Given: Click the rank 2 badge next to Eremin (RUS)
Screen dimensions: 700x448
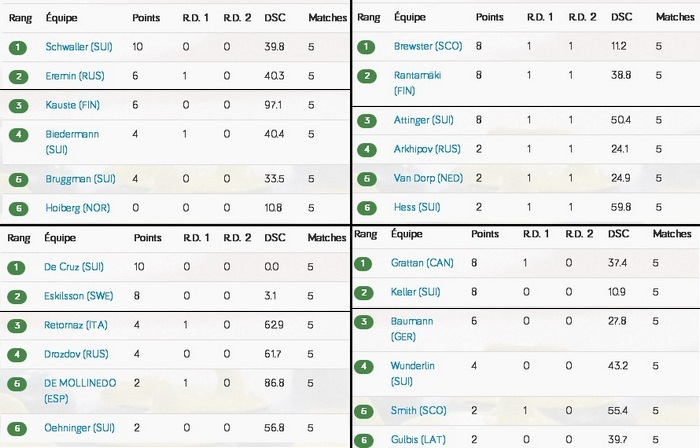Looking at the screenshot, I should [18, 76].
